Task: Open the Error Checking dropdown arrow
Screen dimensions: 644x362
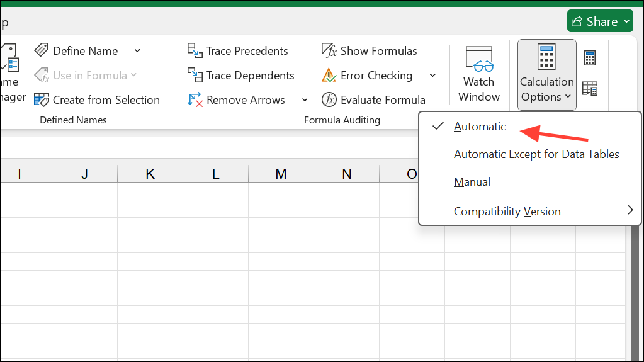Action: click(432, 76)
